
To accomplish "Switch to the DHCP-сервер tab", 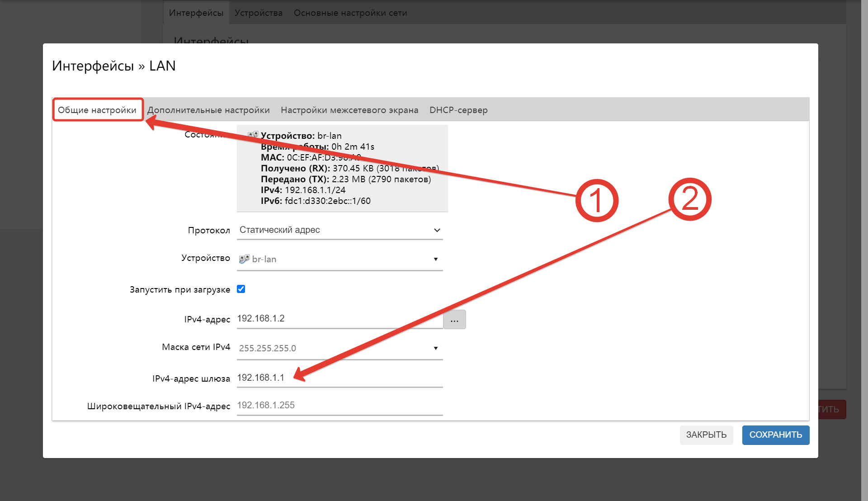I will (x=458, y=110).
